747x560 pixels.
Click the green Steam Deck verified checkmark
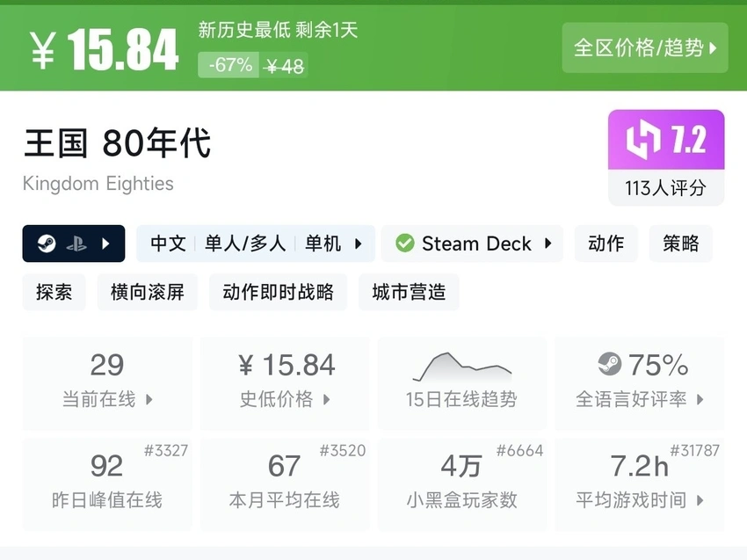(405, 244)
